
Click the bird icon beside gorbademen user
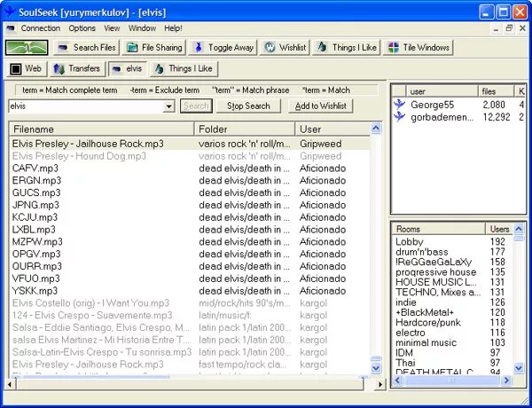399,117
